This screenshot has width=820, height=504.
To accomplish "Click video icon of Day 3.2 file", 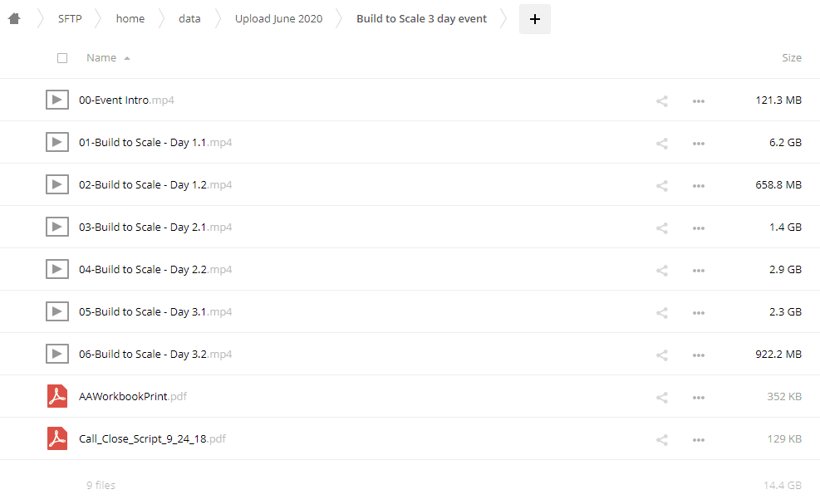I will [x=57, y=354].
